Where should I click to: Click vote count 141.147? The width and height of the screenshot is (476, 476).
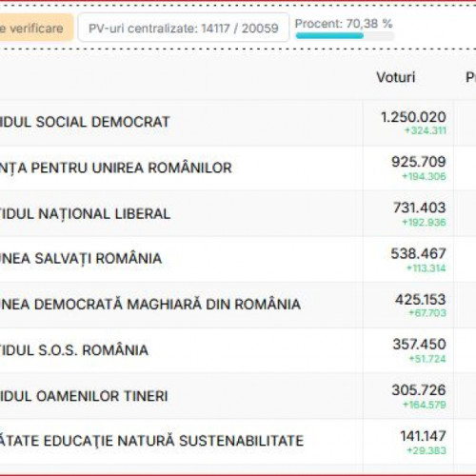424,436
